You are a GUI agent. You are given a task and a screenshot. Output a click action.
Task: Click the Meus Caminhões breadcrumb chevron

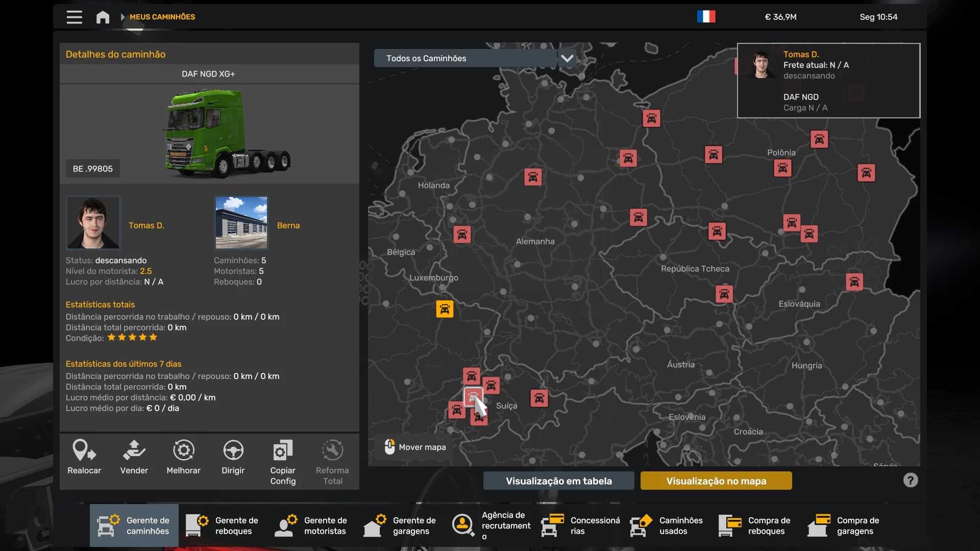(122, 17)
